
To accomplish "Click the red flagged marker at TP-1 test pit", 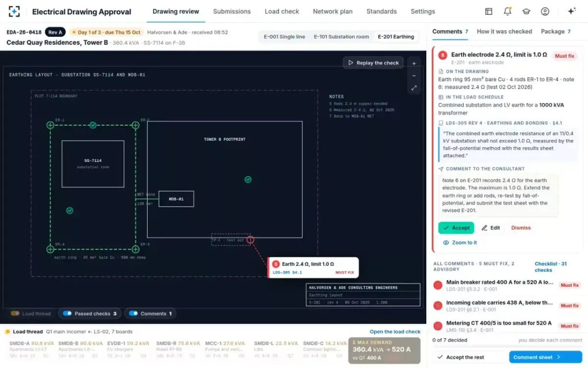I will pyautogui.click(x=250, y=239).
